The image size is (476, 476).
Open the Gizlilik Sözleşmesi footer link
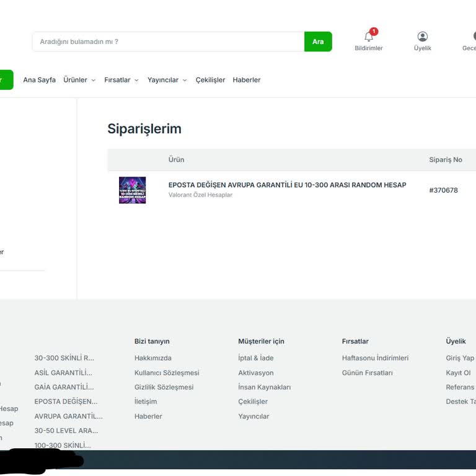(164, 387)
